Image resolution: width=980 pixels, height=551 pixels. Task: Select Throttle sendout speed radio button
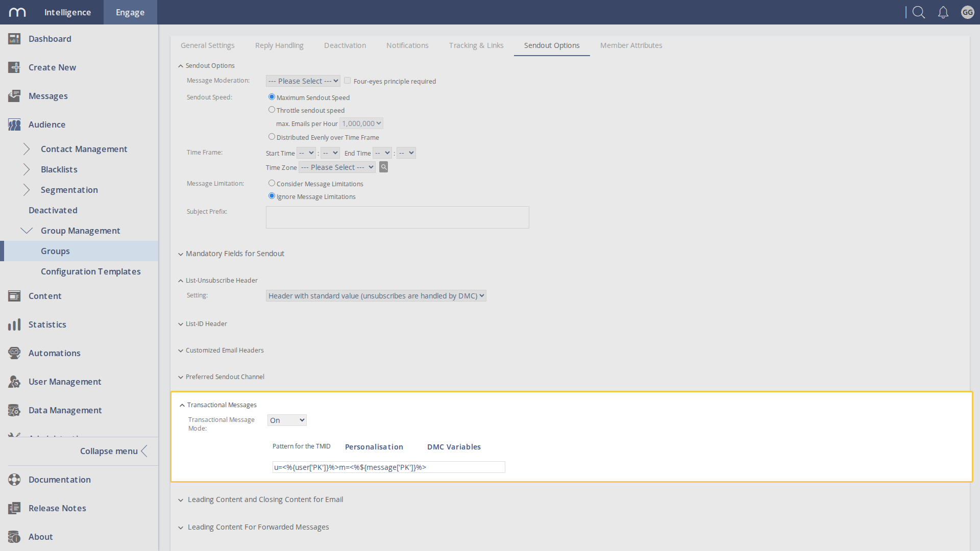(x=272, y=110)
